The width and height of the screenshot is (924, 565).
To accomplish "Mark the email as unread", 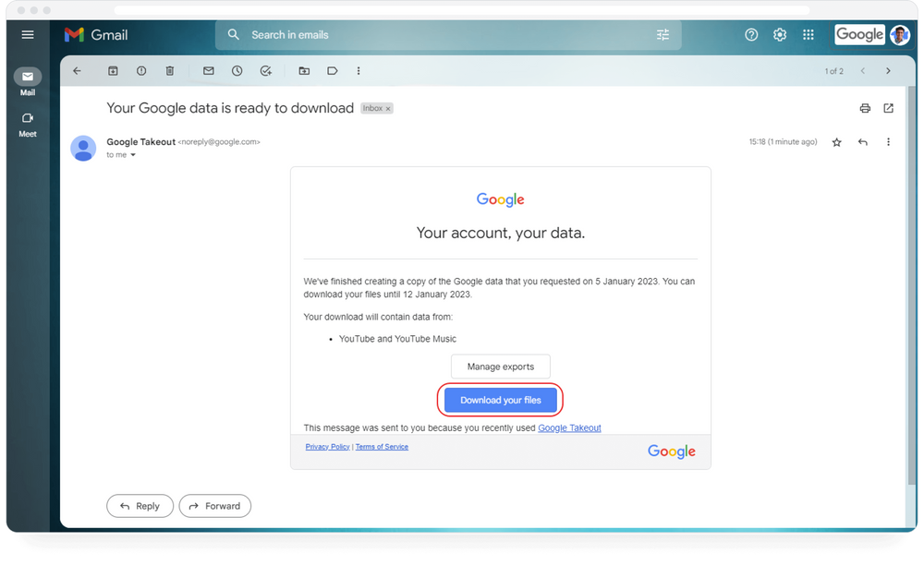I will pos(208,70).
